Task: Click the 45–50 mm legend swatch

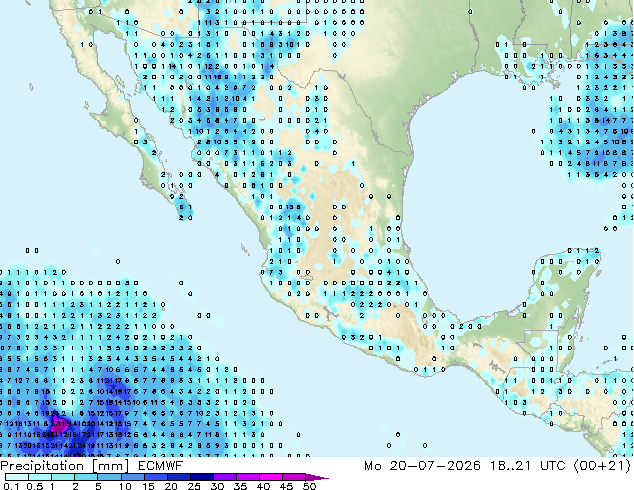Action: (294, 477)
